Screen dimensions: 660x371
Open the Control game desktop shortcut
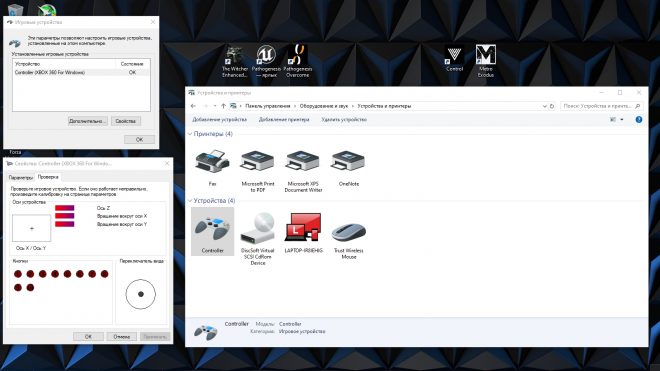click(x=454, y=58)
